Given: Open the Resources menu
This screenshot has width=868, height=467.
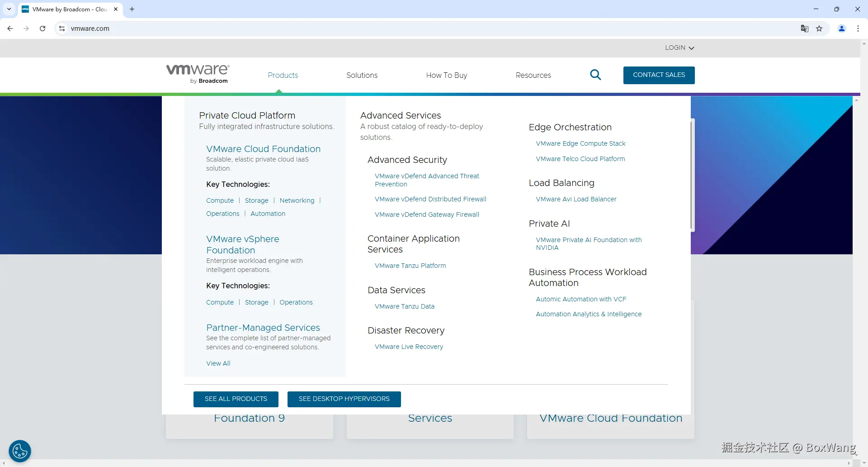Looking at the screenshot, I should 533,75.
